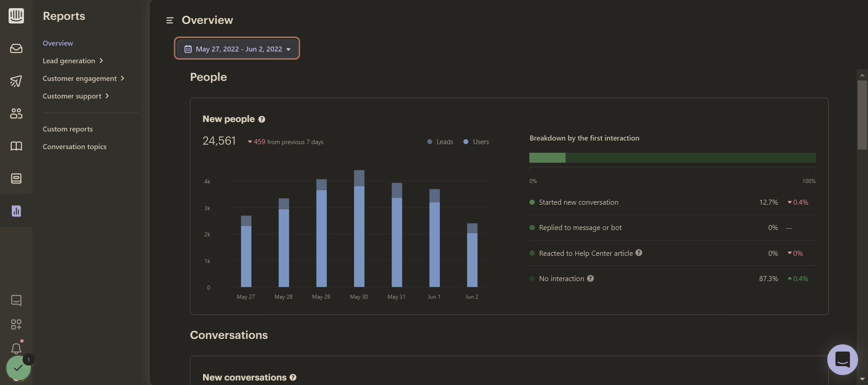Screen dimensions: 868x385
Task: Click the 24,561 new people total
Action: coord(219,141)
